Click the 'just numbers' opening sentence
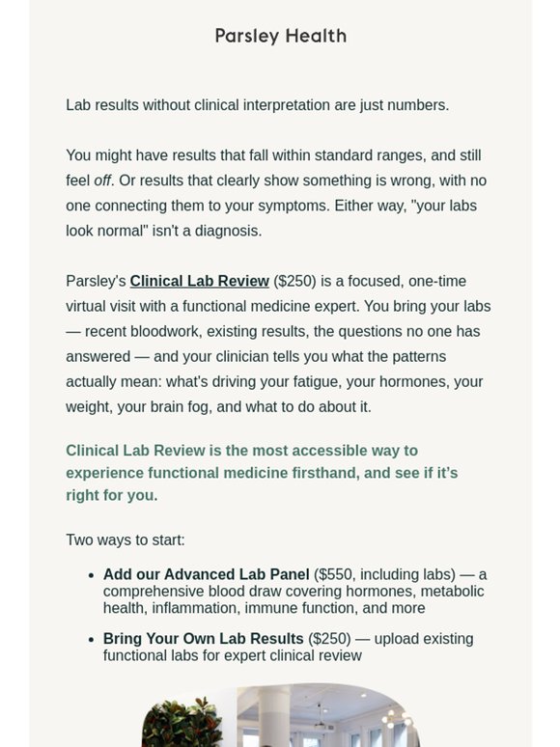Viewport: 560px width, 747px height. tap(258, 105)
